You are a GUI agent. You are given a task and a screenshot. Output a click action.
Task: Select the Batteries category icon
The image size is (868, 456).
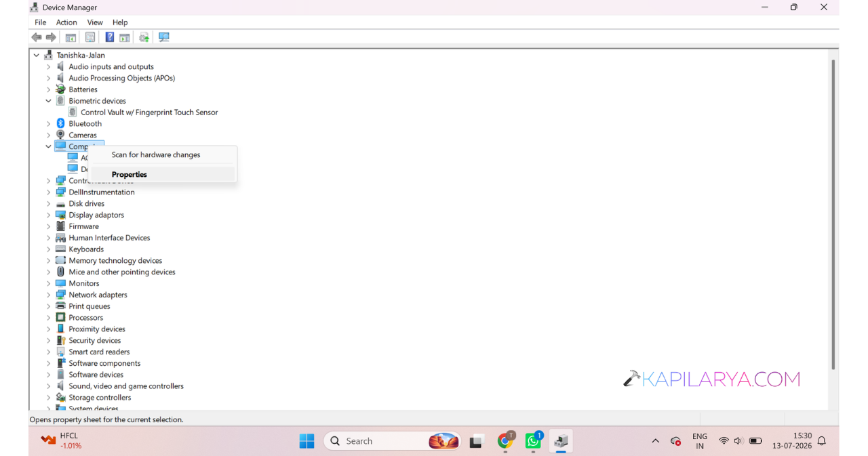[x=60, y=89]
